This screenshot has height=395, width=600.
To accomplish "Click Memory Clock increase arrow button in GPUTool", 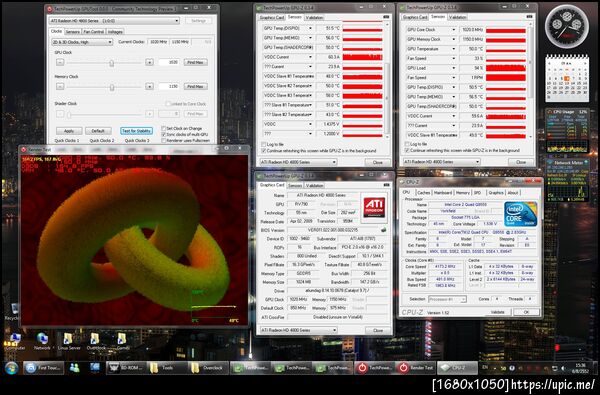I will [149, 87].
